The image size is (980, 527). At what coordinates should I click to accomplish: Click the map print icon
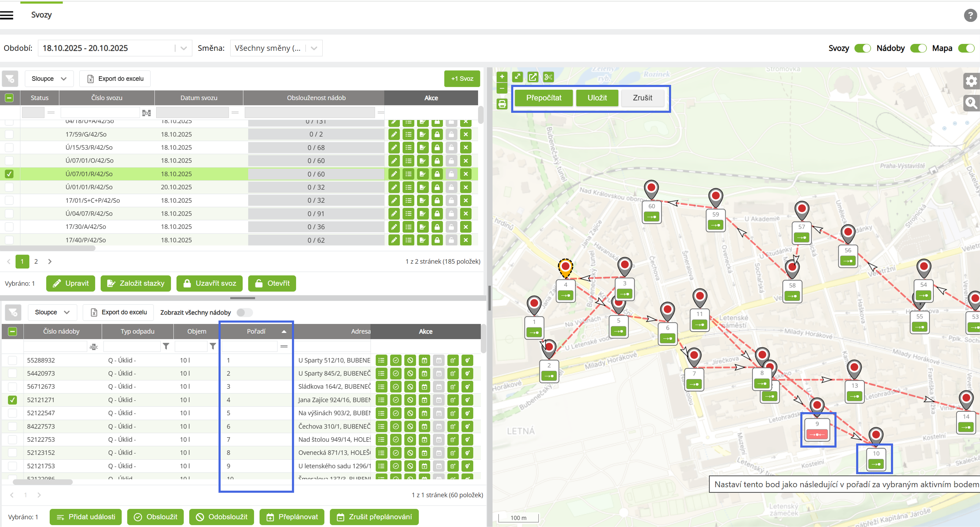tap(502, 104)
